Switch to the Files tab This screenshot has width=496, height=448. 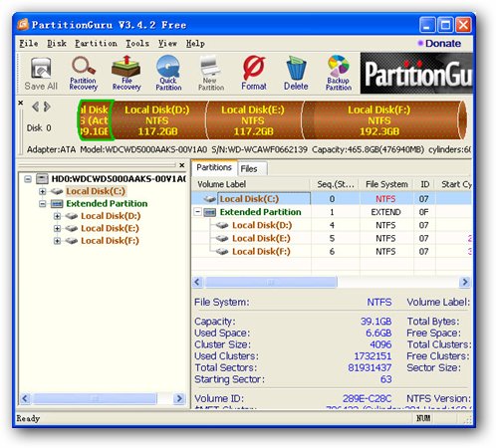tap(252, 168)
